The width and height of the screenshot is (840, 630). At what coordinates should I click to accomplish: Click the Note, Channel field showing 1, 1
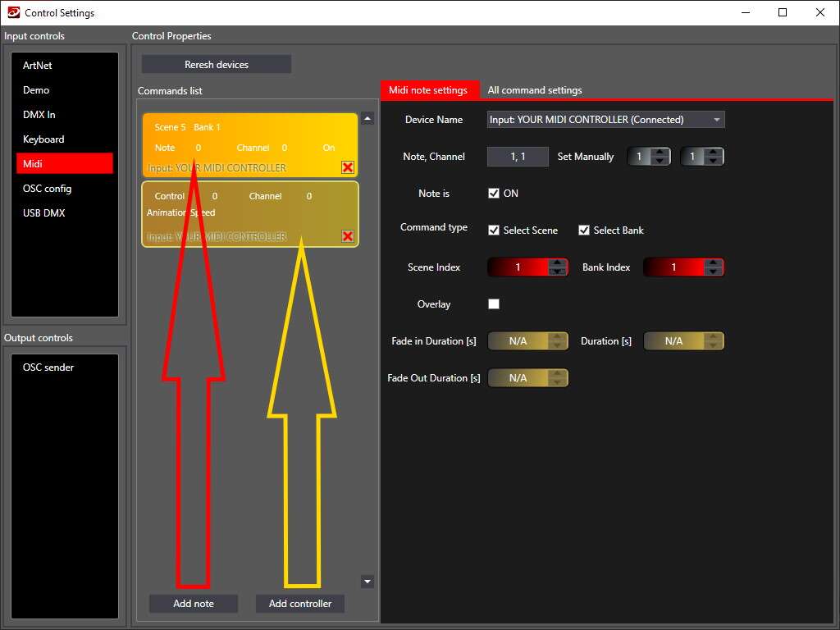(517, 156)
